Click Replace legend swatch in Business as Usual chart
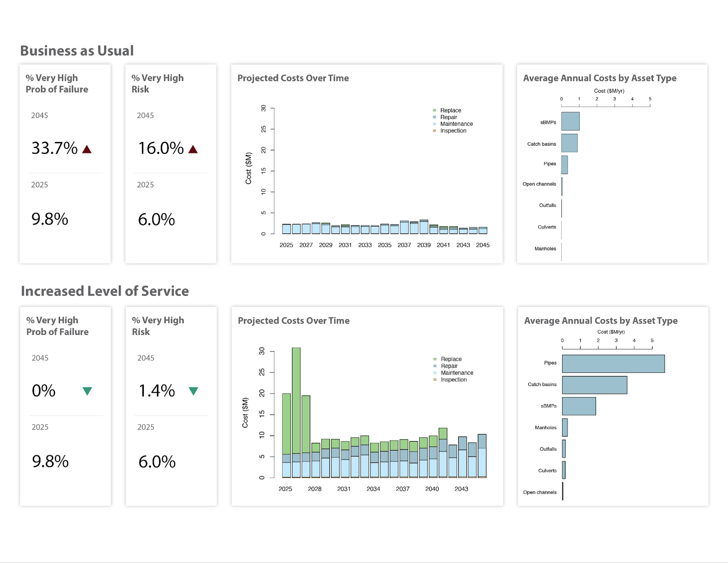This screenshot has height=563, width=728. tap(435, 111)
